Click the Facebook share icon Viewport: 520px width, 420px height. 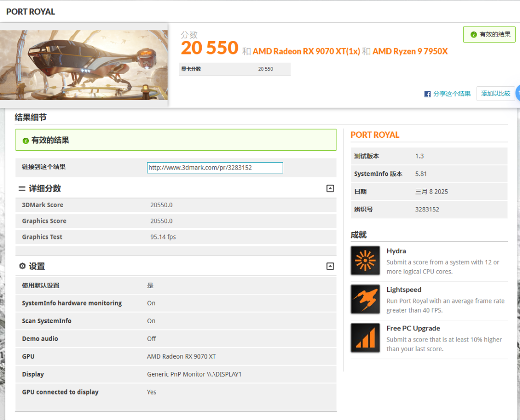(x=427, y=94)
